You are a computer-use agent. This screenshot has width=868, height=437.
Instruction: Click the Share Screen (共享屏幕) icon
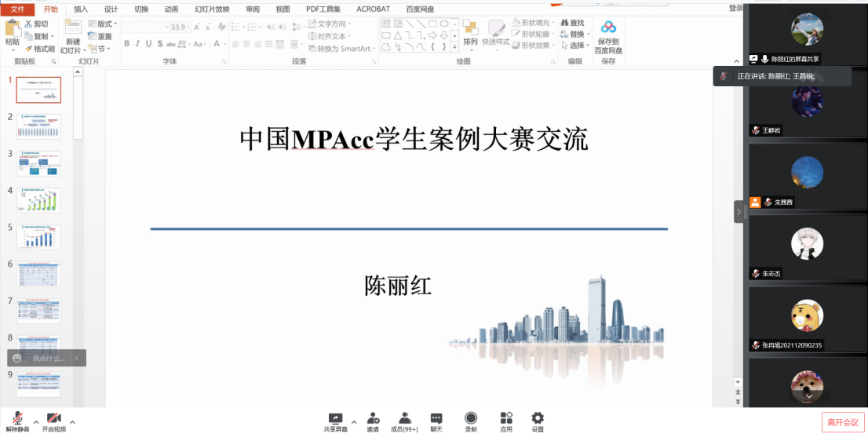point(335,419)
